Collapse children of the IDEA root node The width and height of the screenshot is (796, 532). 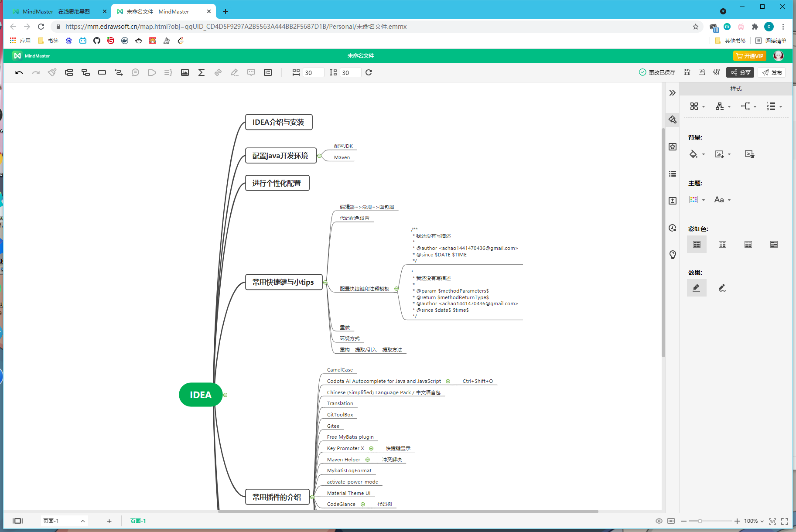(x=225, y=395)
